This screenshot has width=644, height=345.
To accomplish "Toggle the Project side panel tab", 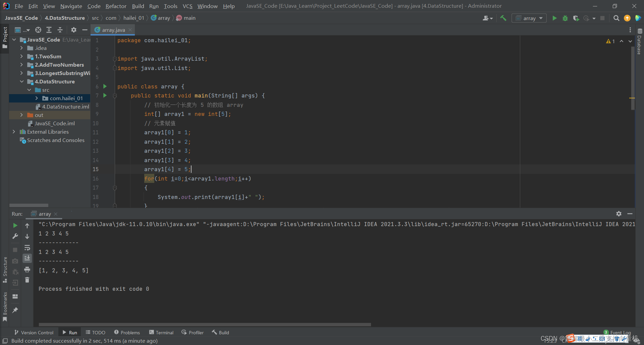I will click(5, 37).
